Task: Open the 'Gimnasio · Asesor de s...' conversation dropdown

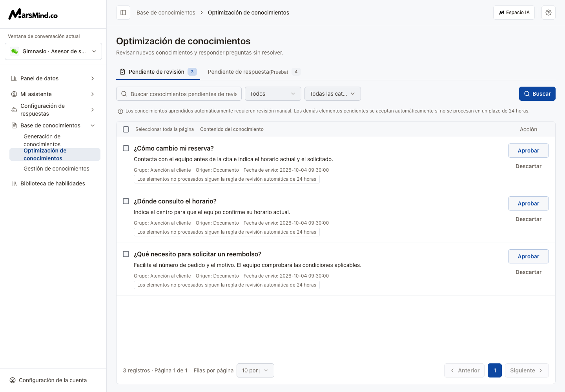Action: (x=53, y=51)
